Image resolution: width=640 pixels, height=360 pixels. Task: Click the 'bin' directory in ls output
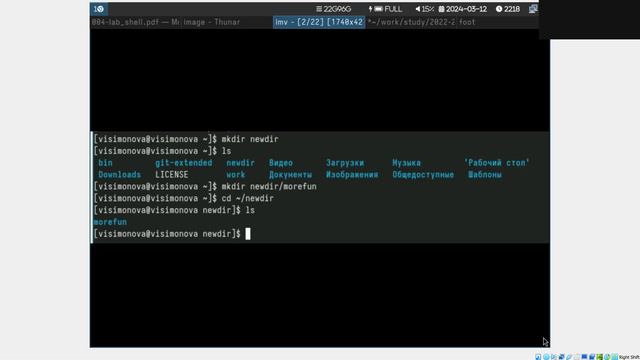[105, 163]
